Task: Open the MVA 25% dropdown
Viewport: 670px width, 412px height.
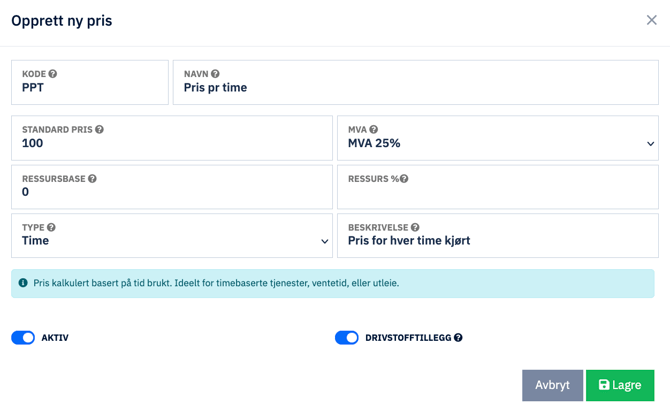Action: pos(498,143)
